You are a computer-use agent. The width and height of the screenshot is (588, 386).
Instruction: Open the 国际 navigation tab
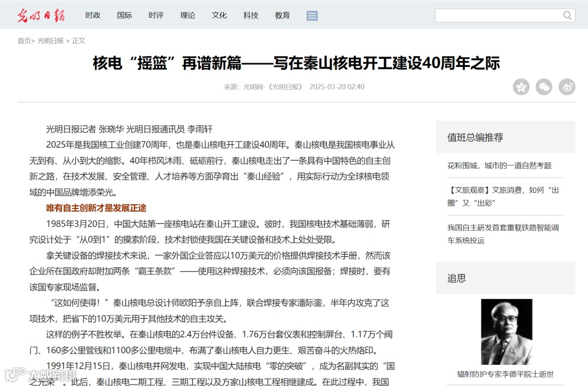coord(125,15)
